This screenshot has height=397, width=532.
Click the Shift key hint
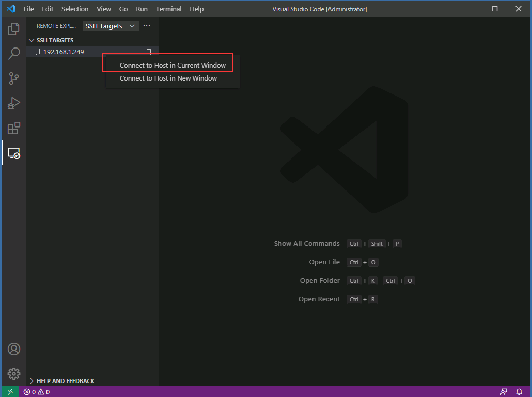[377, 244]
